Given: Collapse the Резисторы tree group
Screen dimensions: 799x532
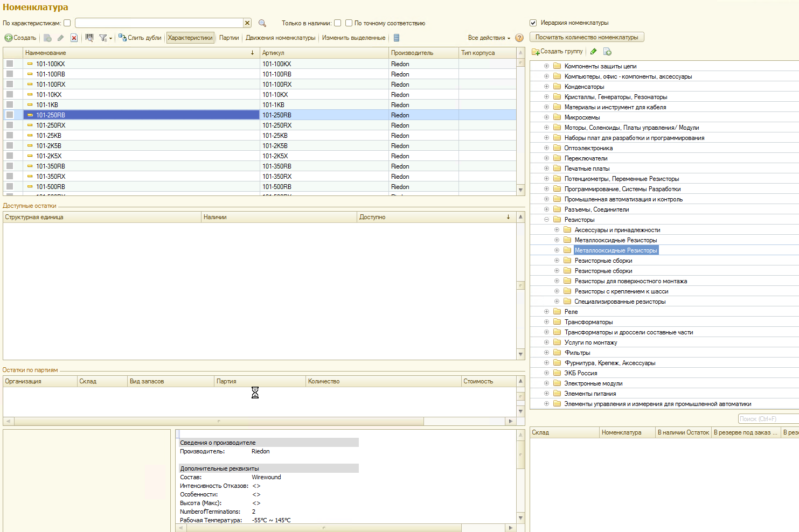Looking at the screenshot, I should (546, 220).
